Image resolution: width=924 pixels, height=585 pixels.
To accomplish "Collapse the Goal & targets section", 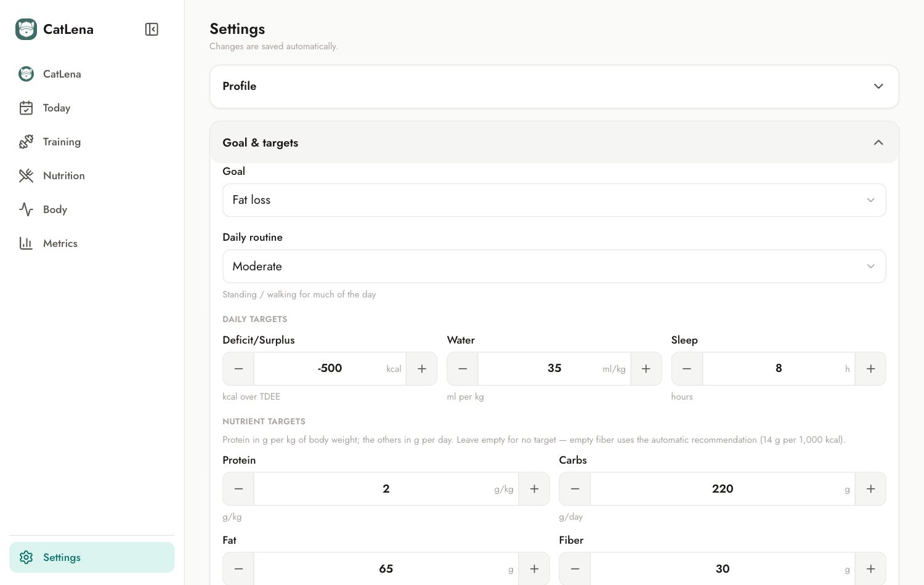I will coord(554,142).
